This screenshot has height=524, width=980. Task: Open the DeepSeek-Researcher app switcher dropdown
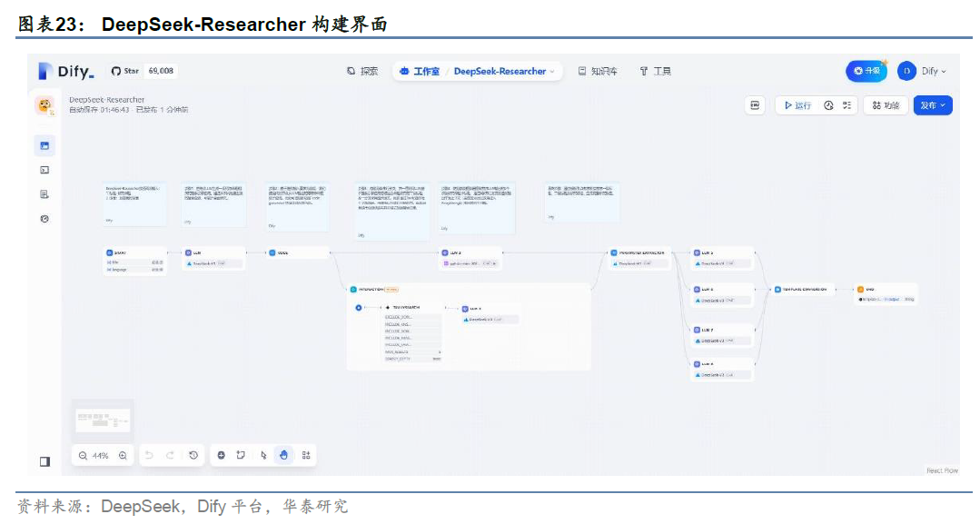point(504,71)
